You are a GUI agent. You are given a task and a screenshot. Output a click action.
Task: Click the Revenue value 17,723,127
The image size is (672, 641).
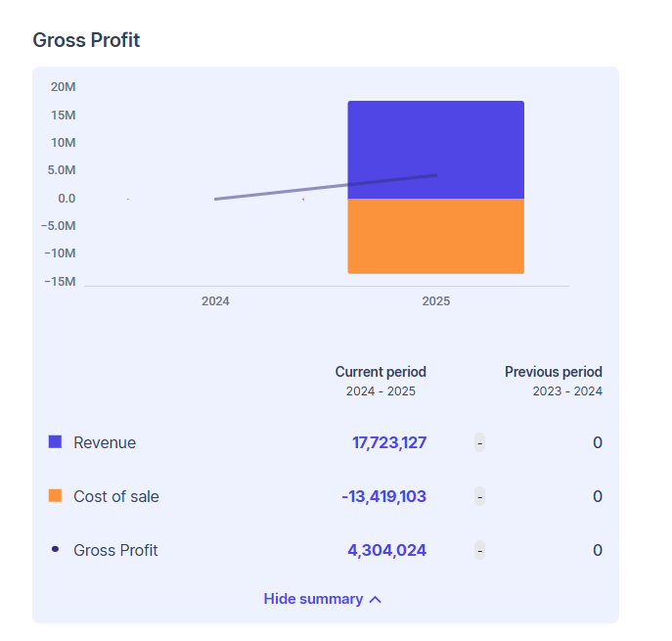[389, 442]
